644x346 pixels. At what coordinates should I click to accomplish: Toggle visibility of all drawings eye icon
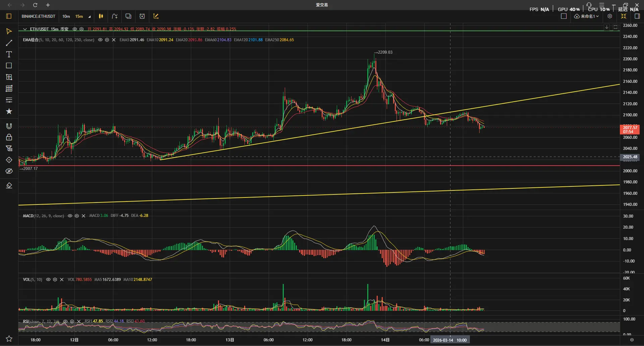[x=9, y=171]
